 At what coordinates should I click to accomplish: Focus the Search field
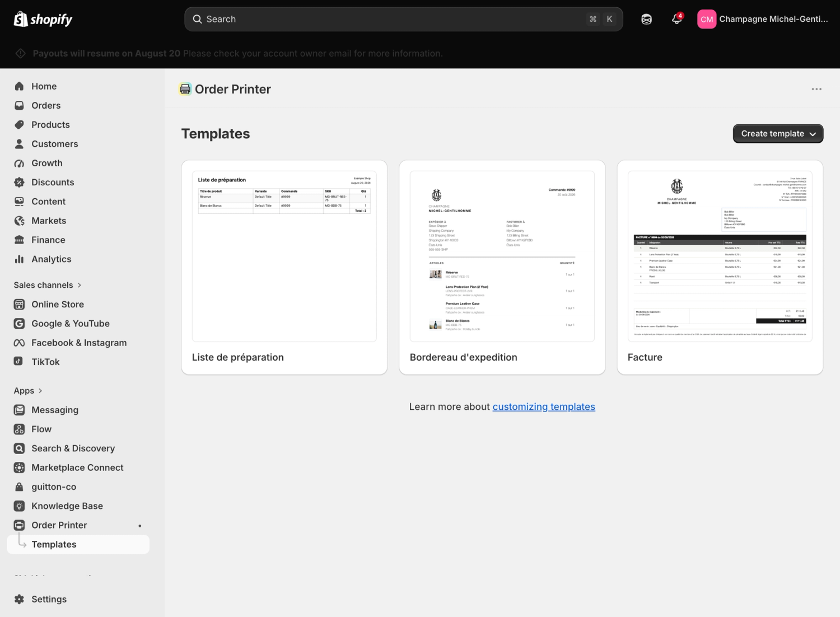tap(403, 19)
